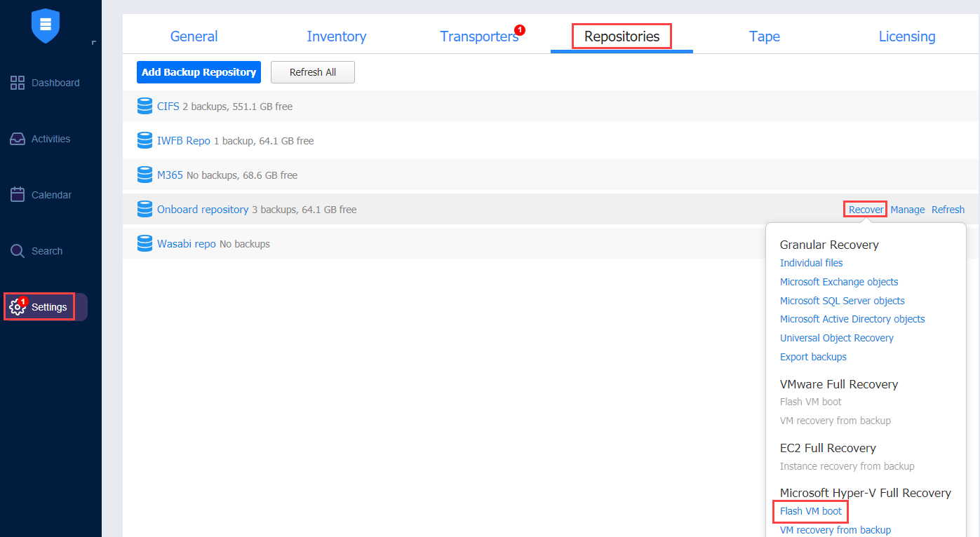Viewport: 980px width, 537px height.
Task: Choose Individual files recovery option
Action: (811, 263)
